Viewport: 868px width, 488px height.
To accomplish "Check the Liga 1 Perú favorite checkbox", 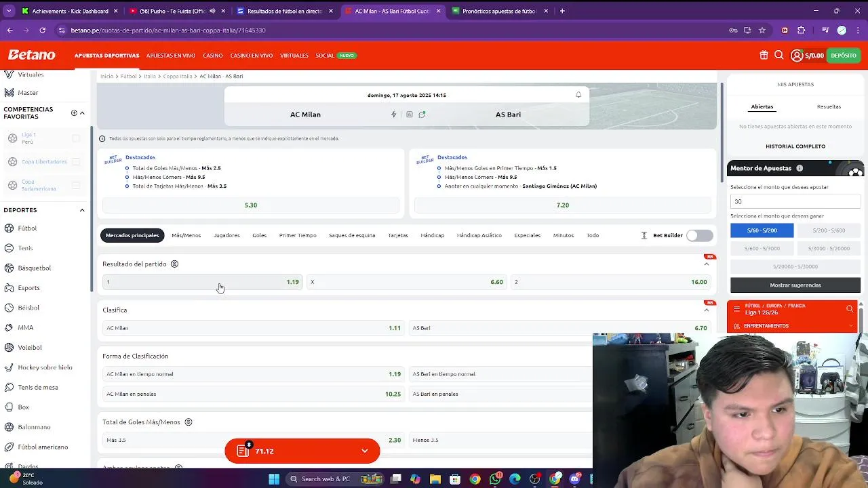I will 76,138.
